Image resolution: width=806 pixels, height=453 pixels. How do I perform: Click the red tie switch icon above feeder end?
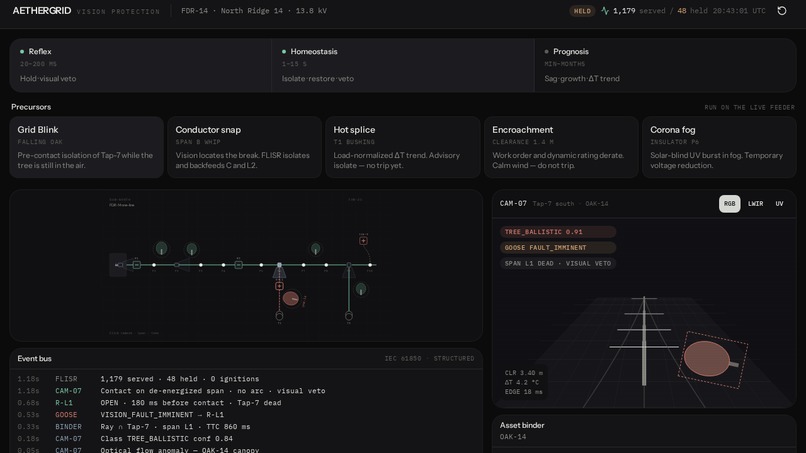[363, 241]
